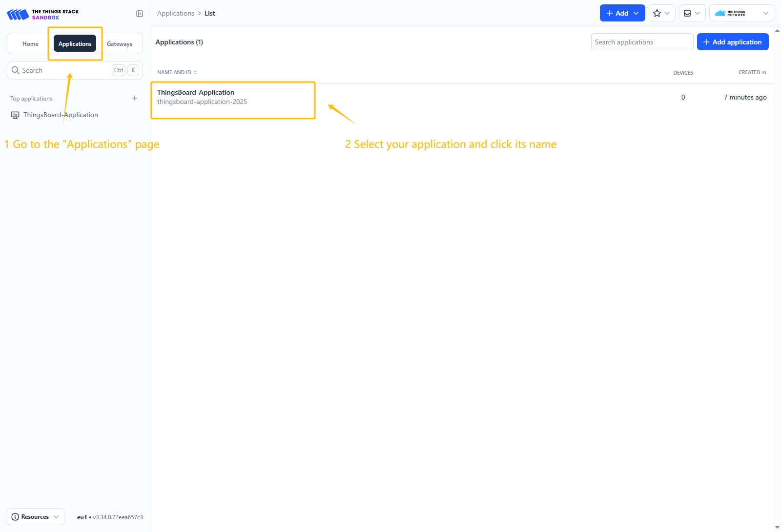Click the plus icon beside Top applications
Screen dimensions: 781x532
[x=135, y=98]
